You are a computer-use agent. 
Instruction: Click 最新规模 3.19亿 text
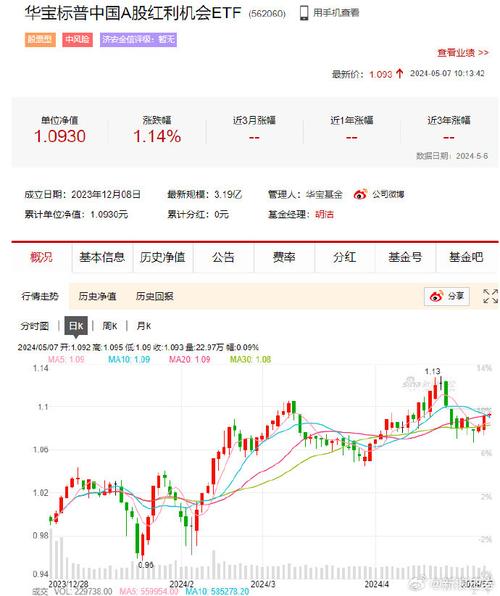[205, 195]
